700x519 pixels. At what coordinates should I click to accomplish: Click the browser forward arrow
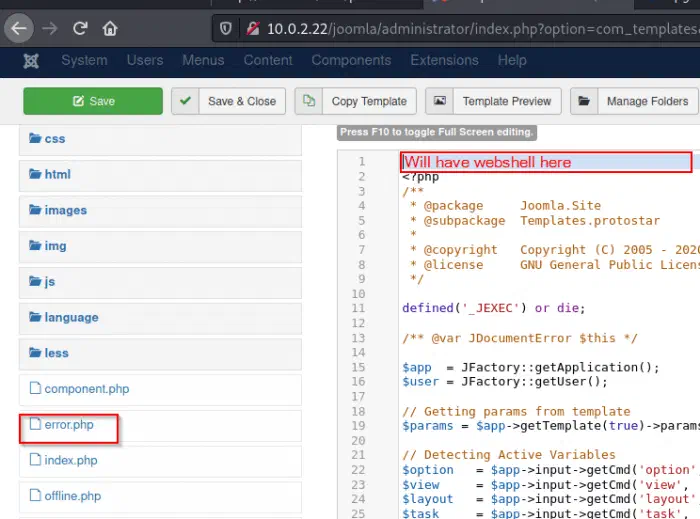[x=50, y=29]
